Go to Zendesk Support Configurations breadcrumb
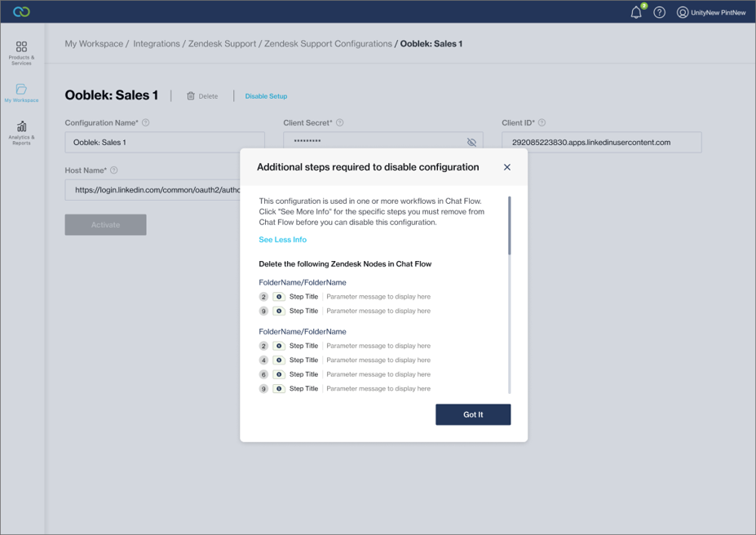The image size is (756, 535). pos(328,43)
